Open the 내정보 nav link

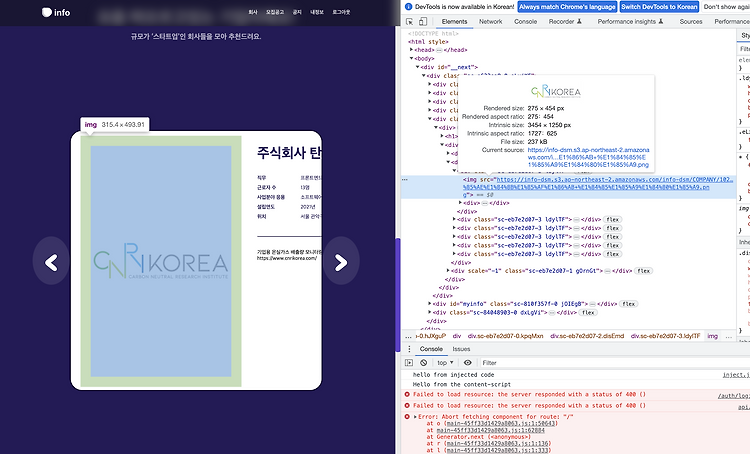click(317, 12)
